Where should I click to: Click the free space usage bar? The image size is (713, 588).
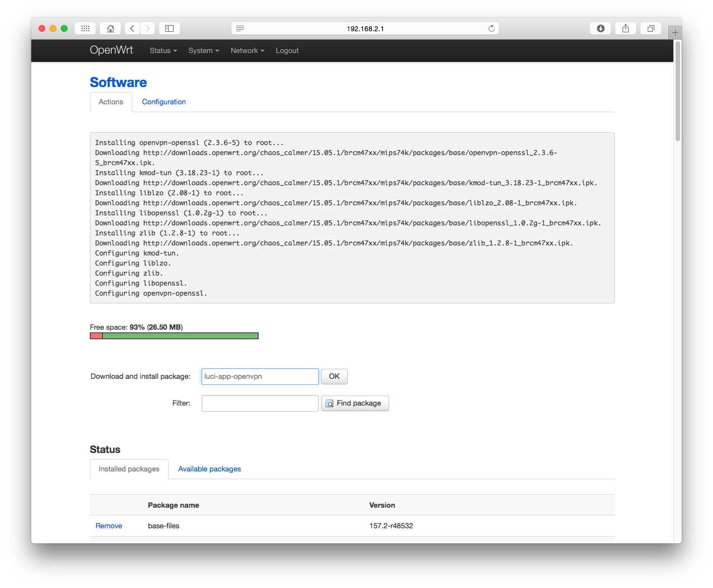(x=174, y=336)
